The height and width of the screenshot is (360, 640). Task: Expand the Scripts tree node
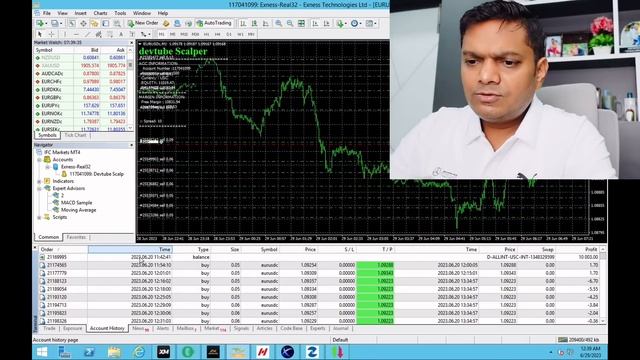[40, 217]
